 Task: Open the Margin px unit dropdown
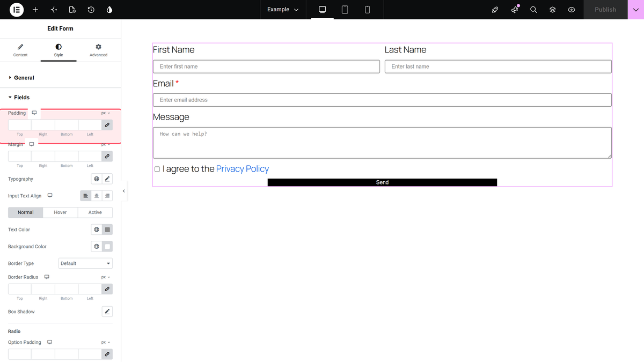pos(106,144)
